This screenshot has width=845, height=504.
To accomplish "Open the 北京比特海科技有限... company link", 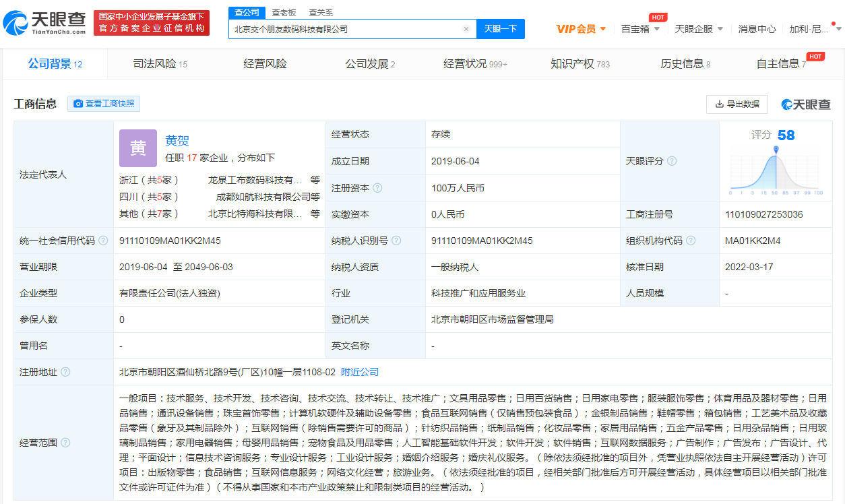I will coord(255,214).
